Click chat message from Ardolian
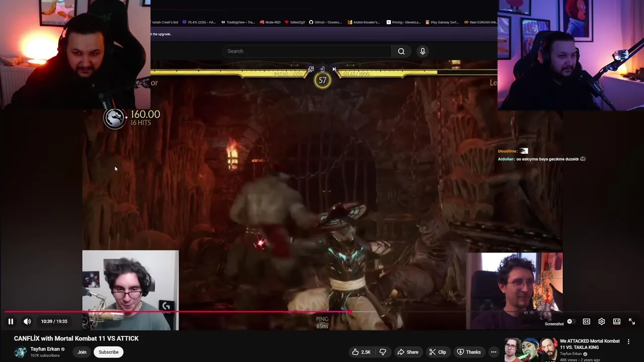Screen dimensions: 644x362 541,159
